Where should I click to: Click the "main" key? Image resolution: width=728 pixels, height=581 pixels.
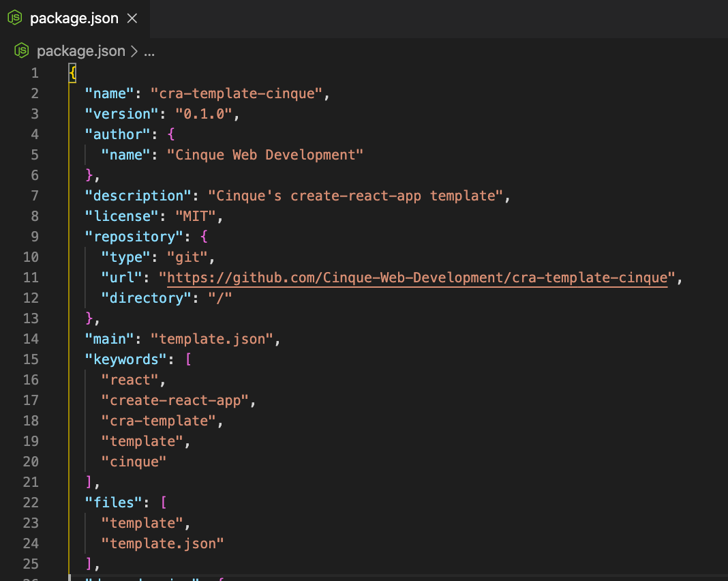pyautogui.click(x=110, y=338)
